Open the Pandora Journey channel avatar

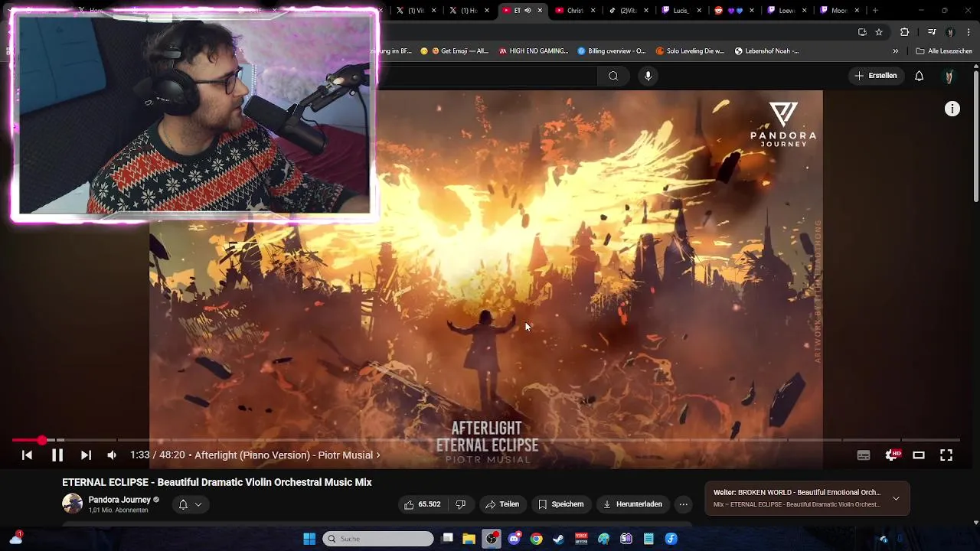click(x=72, y=504)
